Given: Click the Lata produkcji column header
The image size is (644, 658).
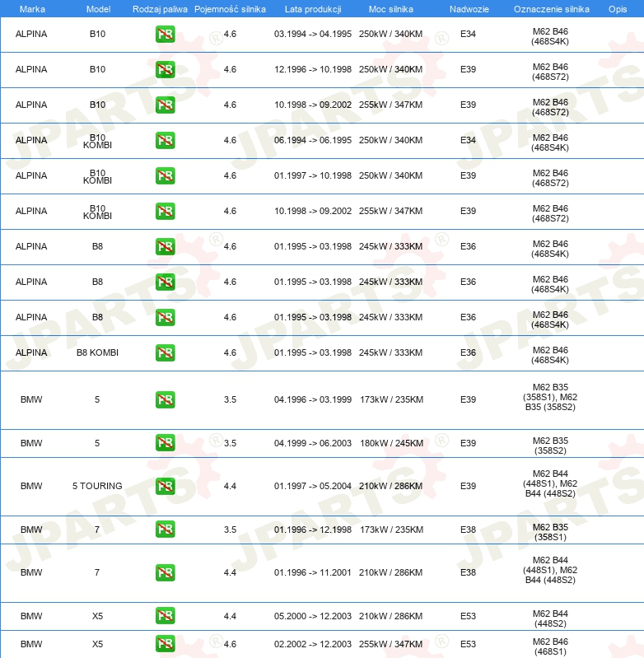Looking at the screenshot, I should [x=313, y=9].
